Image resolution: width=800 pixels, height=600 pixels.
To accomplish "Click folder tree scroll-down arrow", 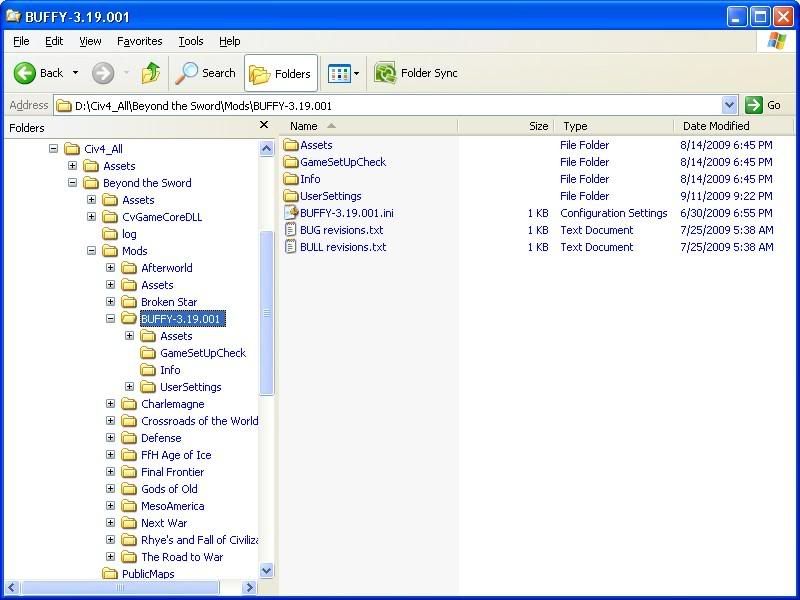I will coord(266,570).
